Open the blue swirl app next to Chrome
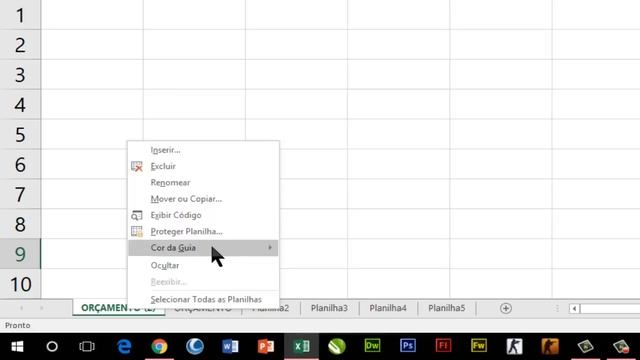The image size is (640, 360). [x=195, y=347]
